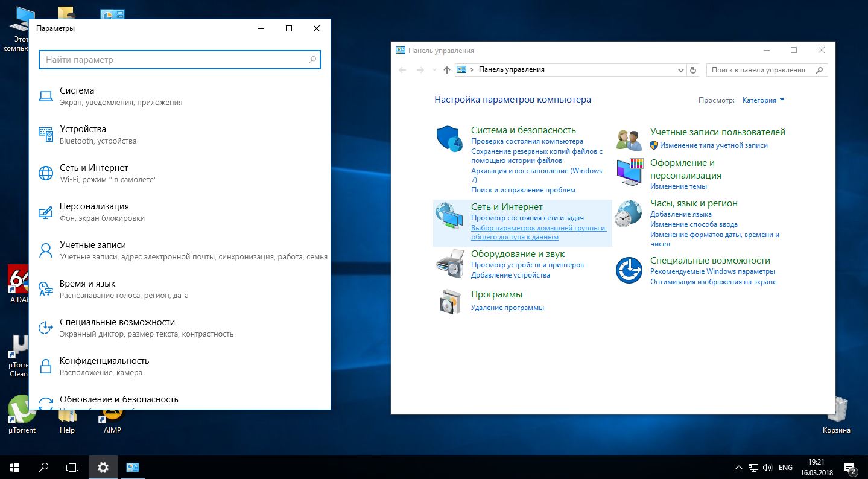Open the Программы disc icon
The height and width of the screenshot is (479, 868).
(x=450, y=302)
